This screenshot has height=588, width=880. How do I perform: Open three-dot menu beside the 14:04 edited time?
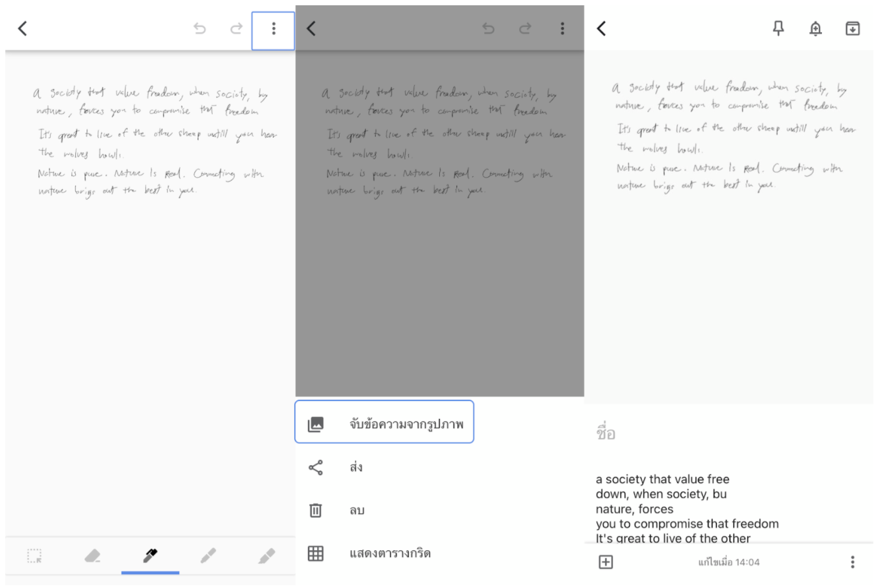click(x=852, y=562)
